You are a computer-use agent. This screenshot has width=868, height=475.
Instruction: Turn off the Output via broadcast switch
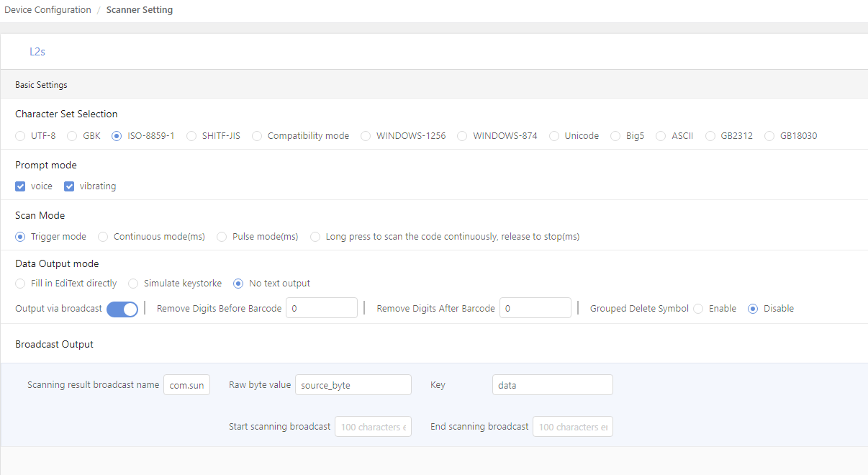coord(122,309)
